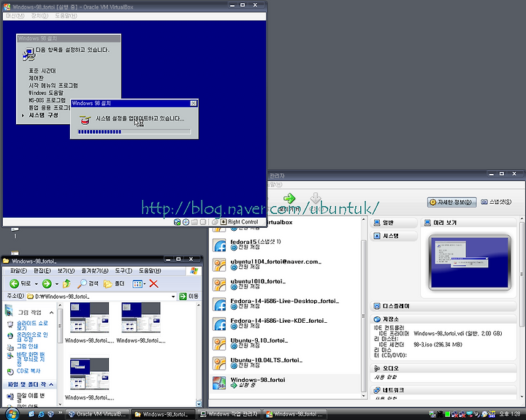The image size is (526, 420).
Task: Open the 일반 General section header
Action: (394, 223)
